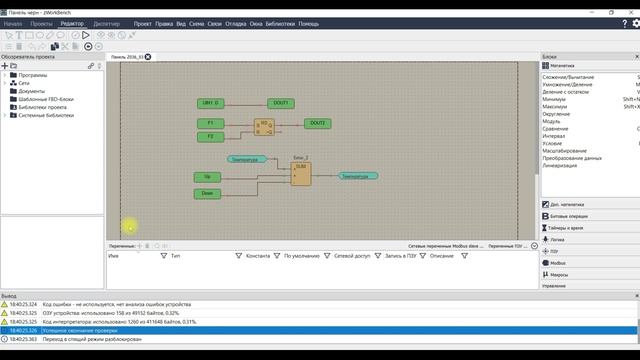Expand the Доп. математика section
Image resolution: width=640 pixels, height=360 pixels.
click(590, 204)
